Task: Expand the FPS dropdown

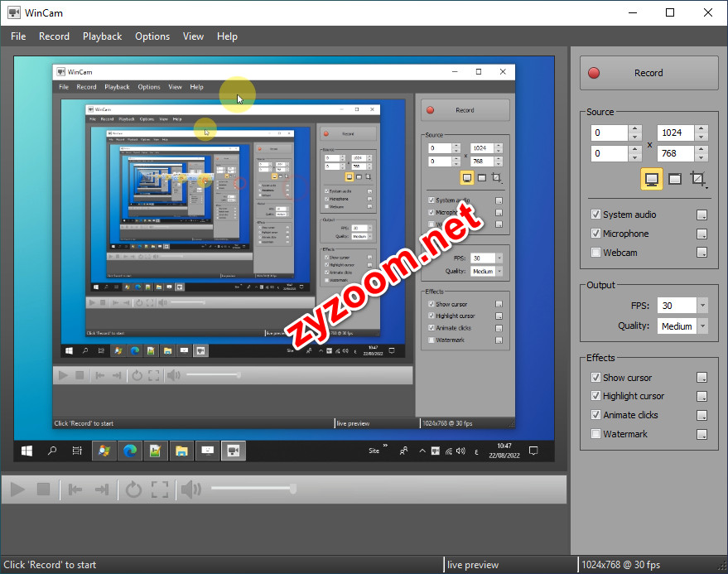Action: 702,306
